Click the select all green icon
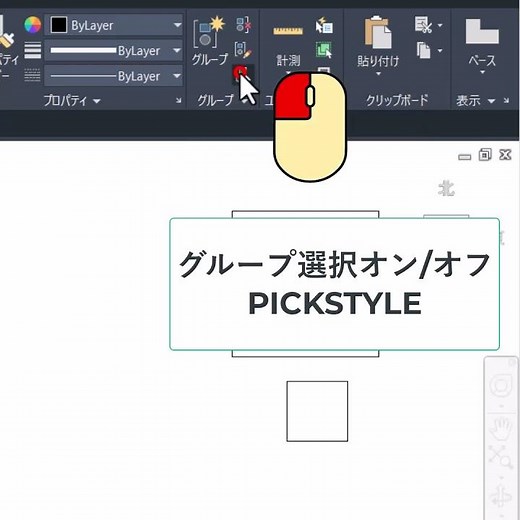Image resolution: width=520 pixels, height=520 pixels. (324, 50)
